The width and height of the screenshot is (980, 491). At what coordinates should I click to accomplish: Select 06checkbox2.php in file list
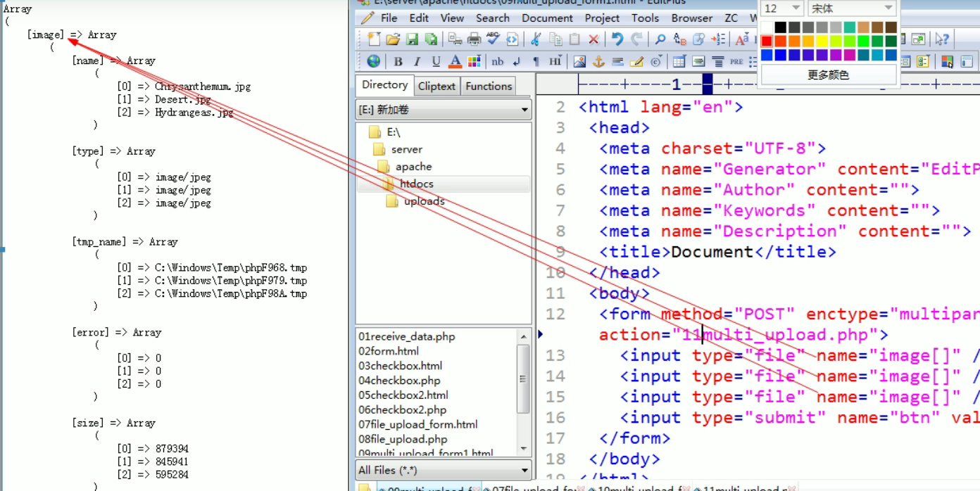click(402, 409)
